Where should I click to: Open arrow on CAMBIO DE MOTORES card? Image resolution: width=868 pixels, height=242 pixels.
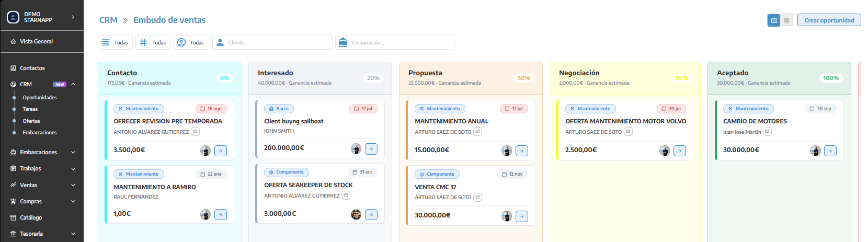tap(830, 151)
